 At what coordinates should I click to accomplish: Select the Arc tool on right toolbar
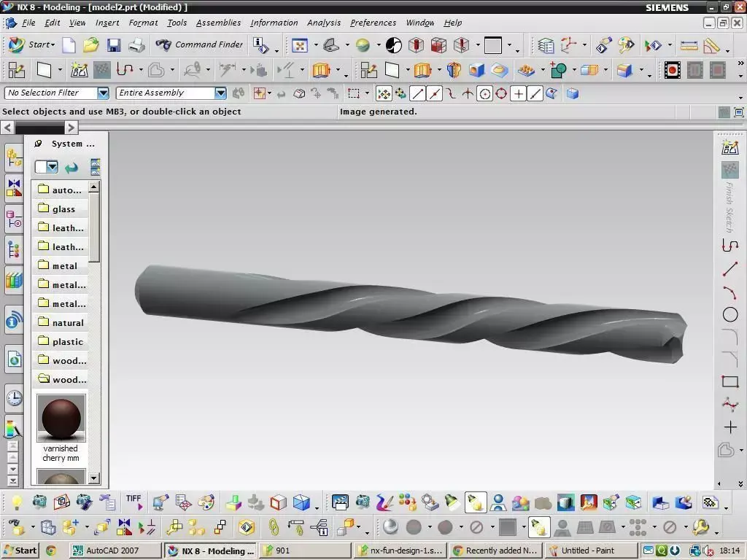coord(729,292)
